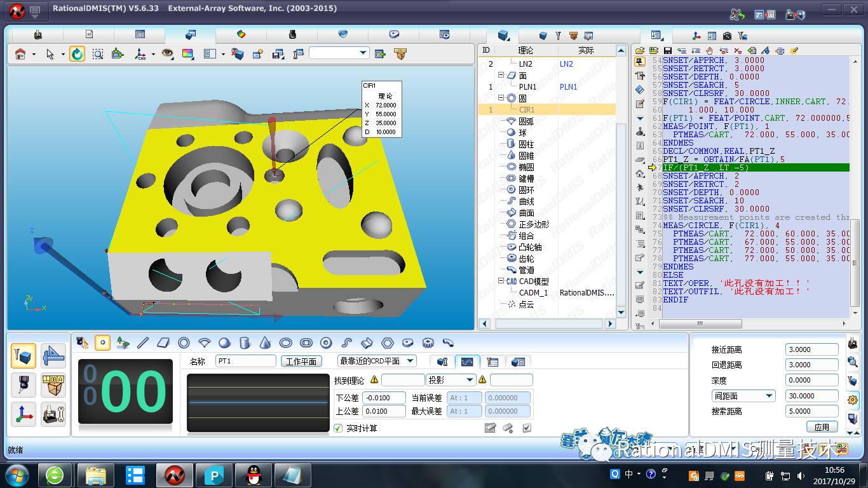Activate zoom-to-window tool

tap(97, 54)
